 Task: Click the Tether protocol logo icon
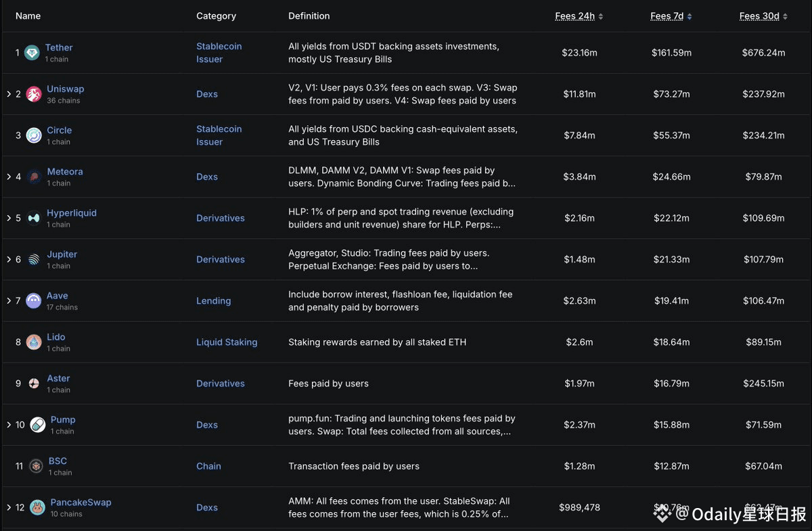pyautogui.click(x=32, y=53)
